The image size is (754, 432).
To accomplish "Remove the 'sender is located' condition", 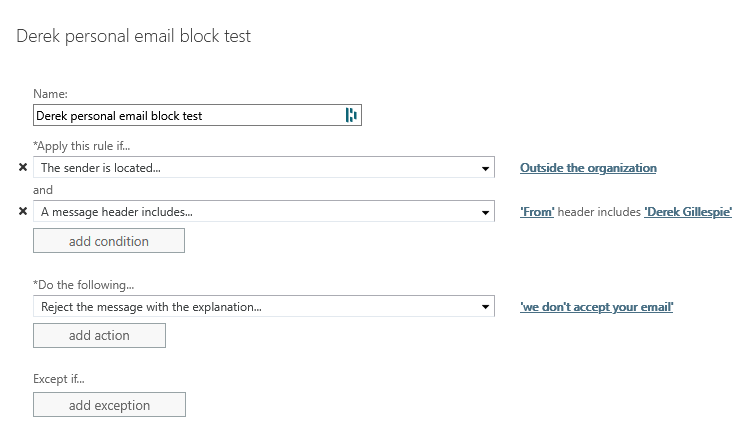I will [x=23, y=168].
